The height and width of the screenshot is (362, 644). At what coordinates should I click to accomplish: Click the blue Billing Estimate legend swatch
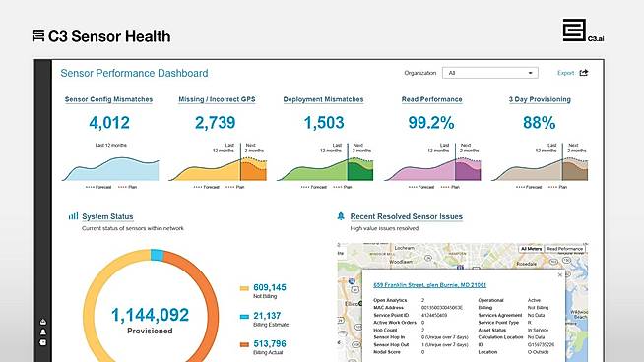[x=244, y=317]
